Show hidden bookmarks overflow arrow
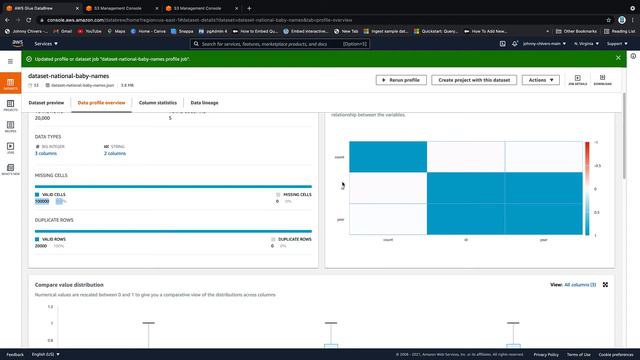The image size is (640, 360). (547, 31)
